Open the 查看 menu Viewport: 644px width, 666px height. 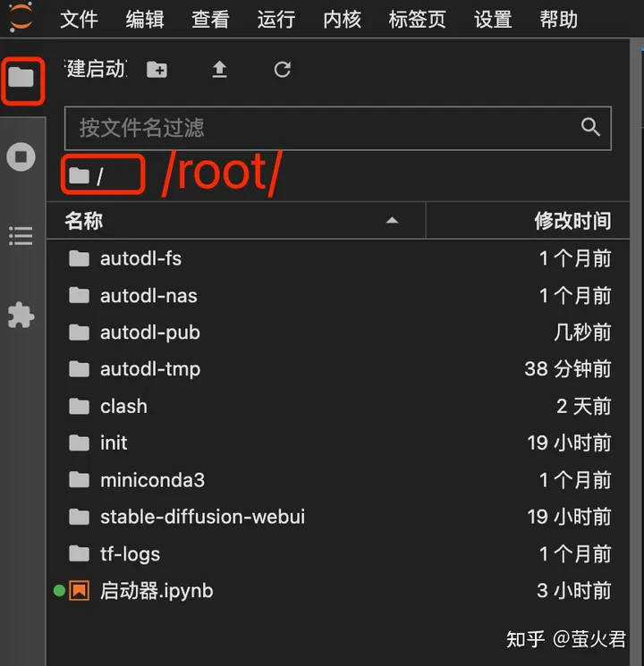(x=210, y=20)
